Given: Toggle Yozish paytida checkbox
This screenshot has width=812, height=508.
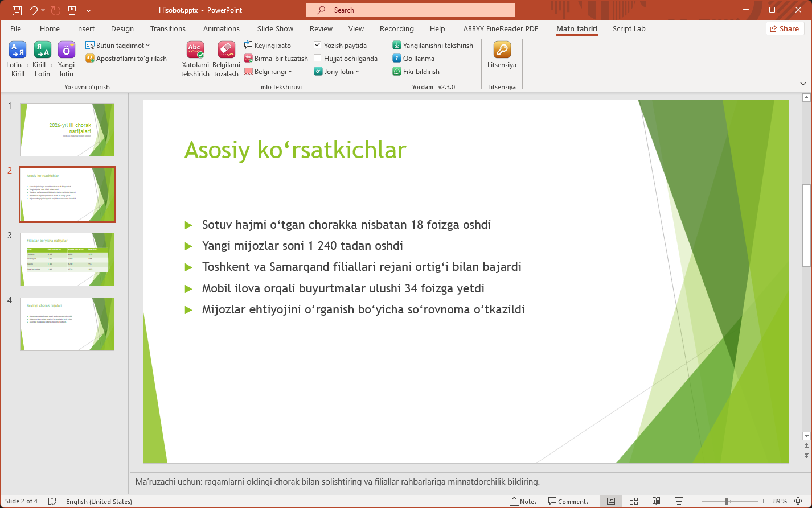Looking at the screenshot, I should (318, 45).
